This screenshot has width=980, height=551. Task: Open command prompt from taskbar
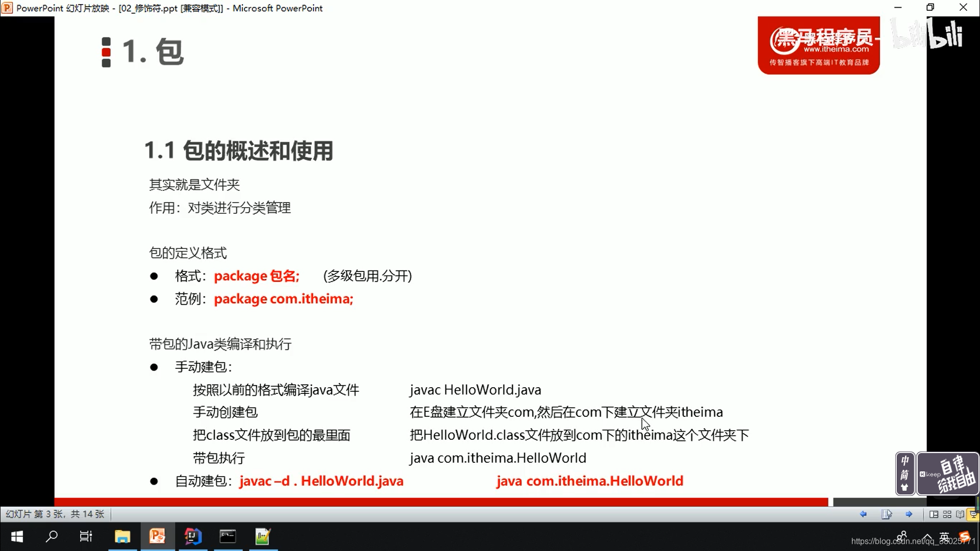coord(228,537)
